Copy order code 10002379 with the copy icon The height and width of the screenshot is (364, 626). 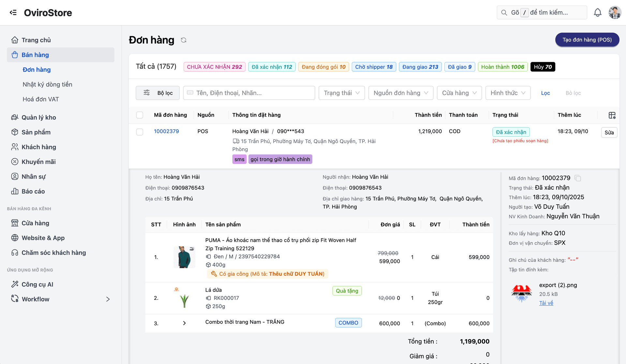point(578,178)
